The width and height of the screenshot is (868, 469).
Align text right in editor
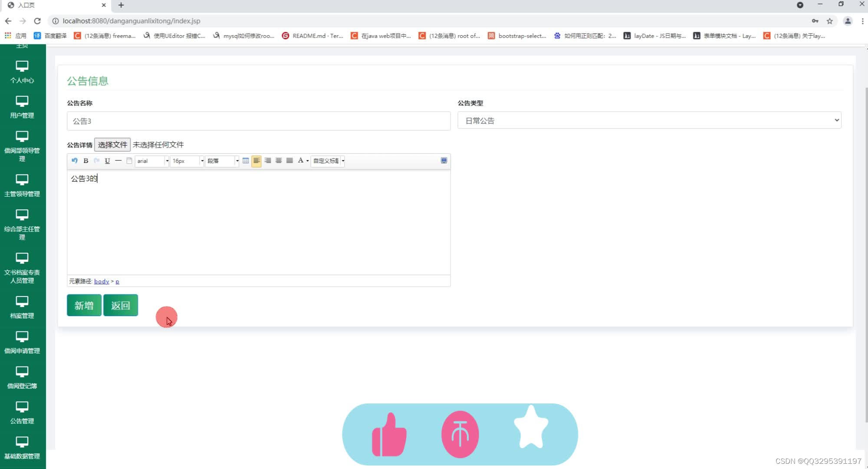point(268,161)
